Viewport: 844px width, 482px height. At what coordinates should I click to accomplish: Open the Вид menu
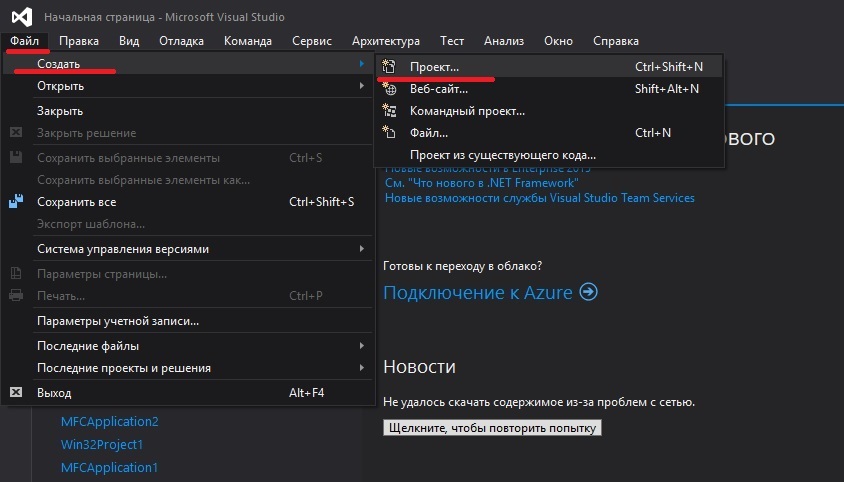129,41
